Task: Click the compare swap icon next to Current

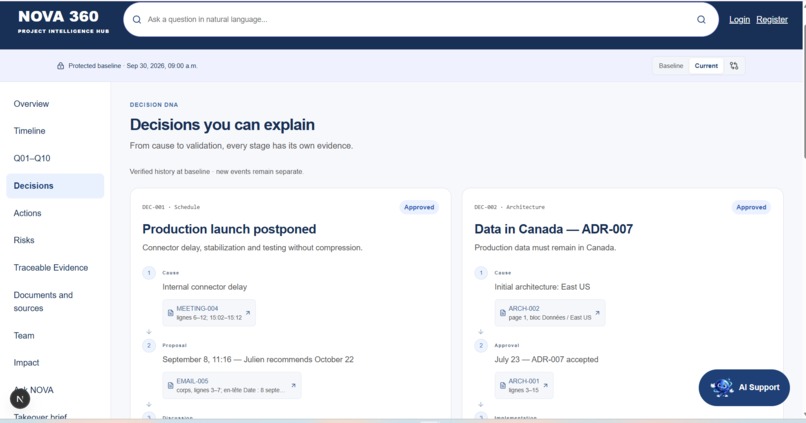Action: 734,66
